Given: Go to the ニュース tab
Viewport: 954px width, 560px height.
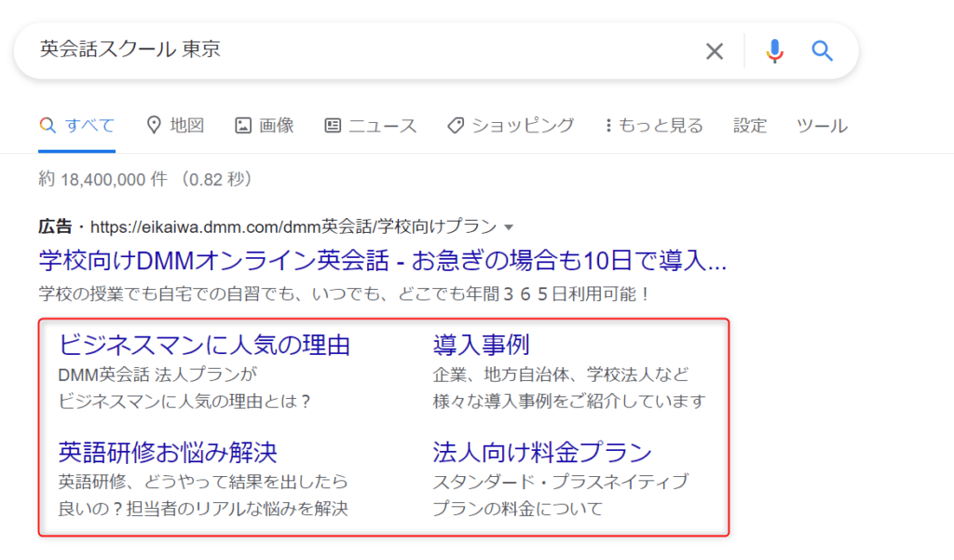Looking at the screenshot, I should 371,126.
